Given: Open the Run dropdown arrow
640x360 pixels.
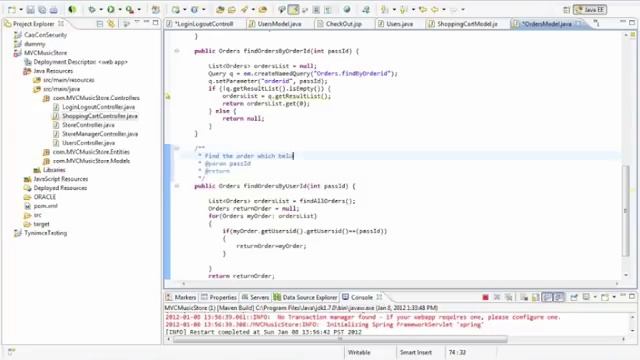Looking at the screenshot, I should pos(120,9).
